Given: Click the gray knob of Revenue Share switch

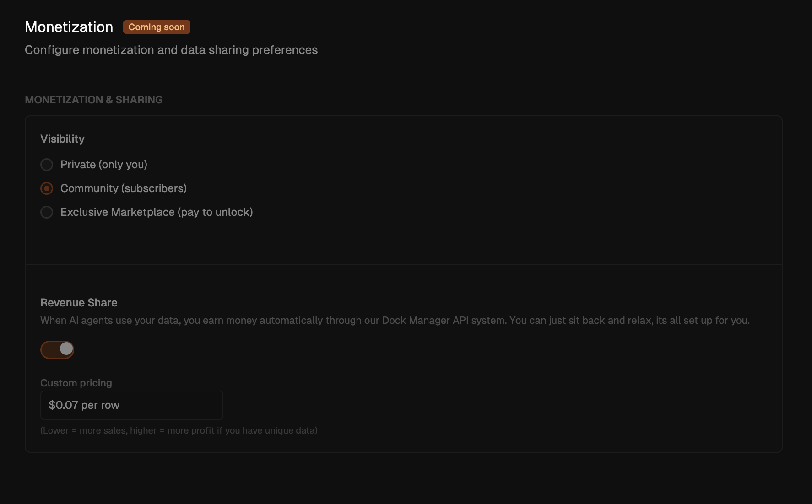Looking at the screenshot, I should (66, 349).
